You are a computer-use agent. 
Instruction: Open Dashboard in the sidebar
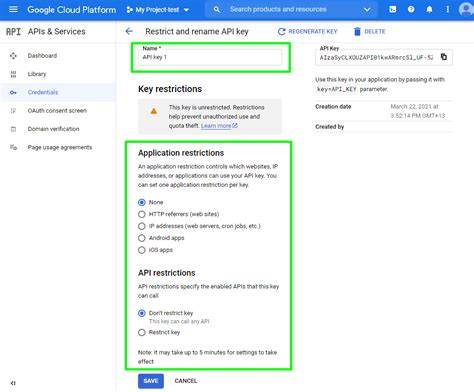pos(42,56)
